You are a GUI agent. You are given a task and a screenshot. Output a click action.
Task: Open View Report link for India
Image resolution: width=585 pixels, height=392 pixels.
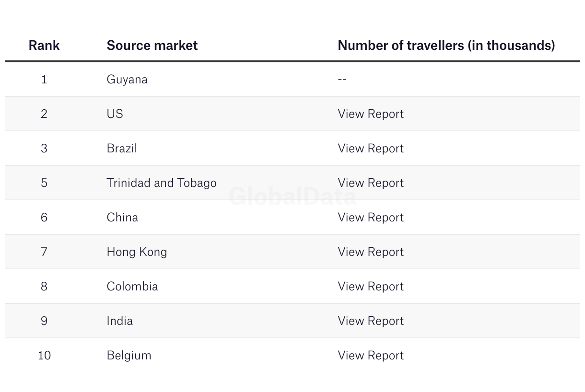point(371,321)
